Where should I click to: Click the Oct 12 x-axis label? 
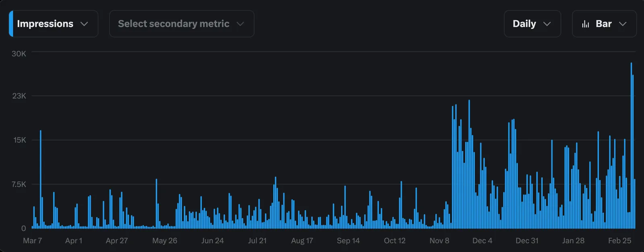coord(394,240)
